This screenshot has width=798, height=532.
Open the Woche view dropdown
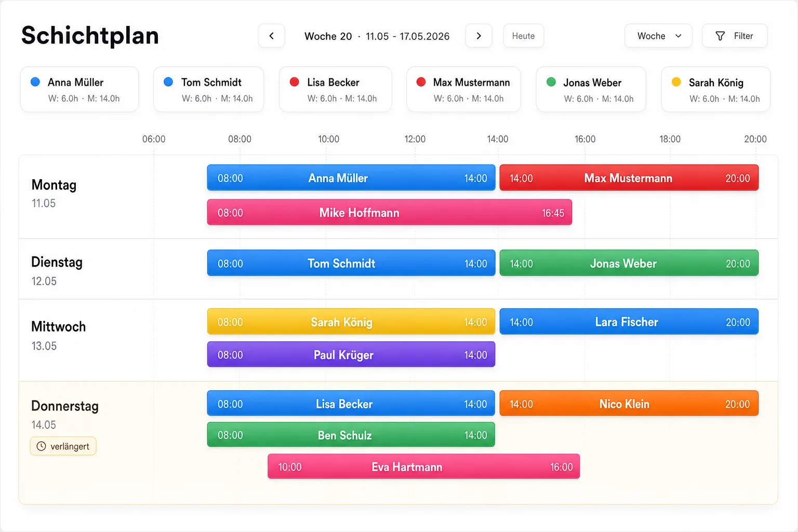pyautogui.click(x=658, y=36)
